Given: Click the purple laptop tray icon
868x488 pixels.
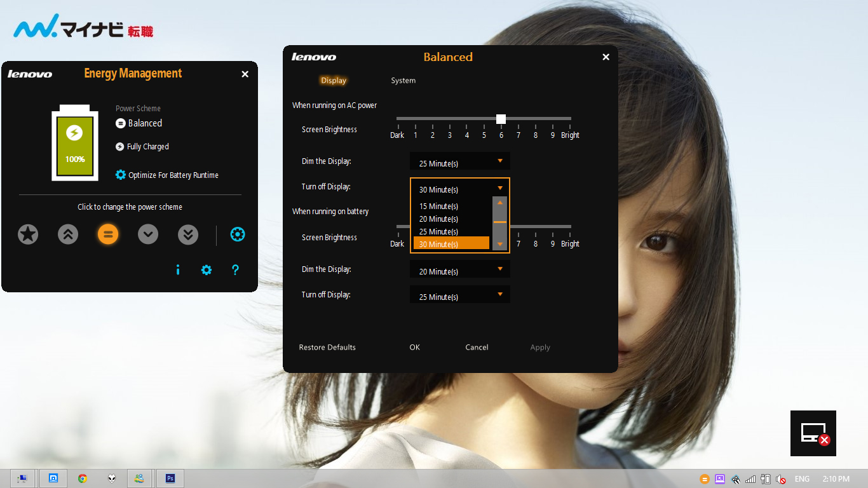Looking at the screenshot, I should 720,479.
